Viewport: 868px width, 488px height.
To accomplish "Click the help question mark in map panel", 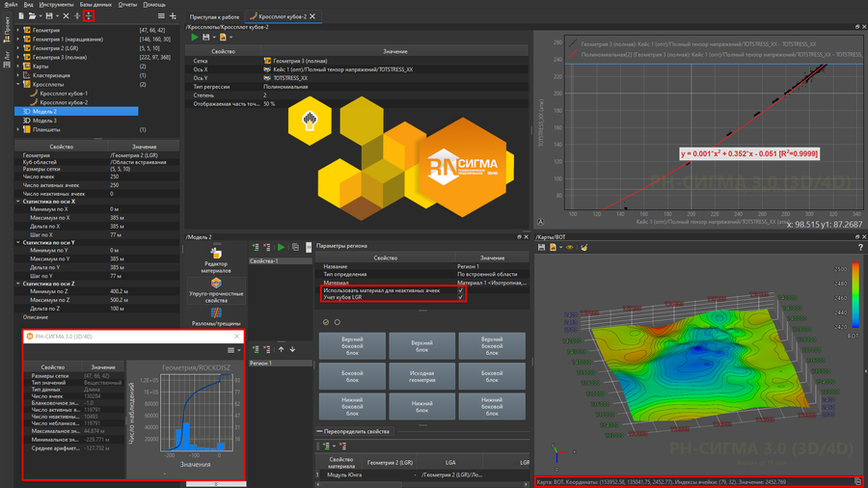I will 860,248.
